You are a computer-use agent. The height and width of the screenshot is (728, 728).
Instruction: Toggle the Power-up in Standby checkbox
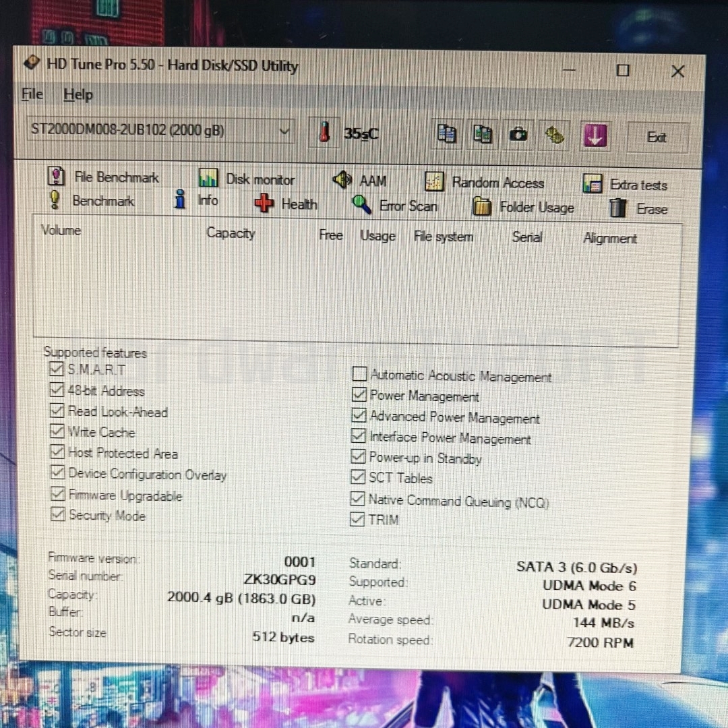click(x=358, y=456)
